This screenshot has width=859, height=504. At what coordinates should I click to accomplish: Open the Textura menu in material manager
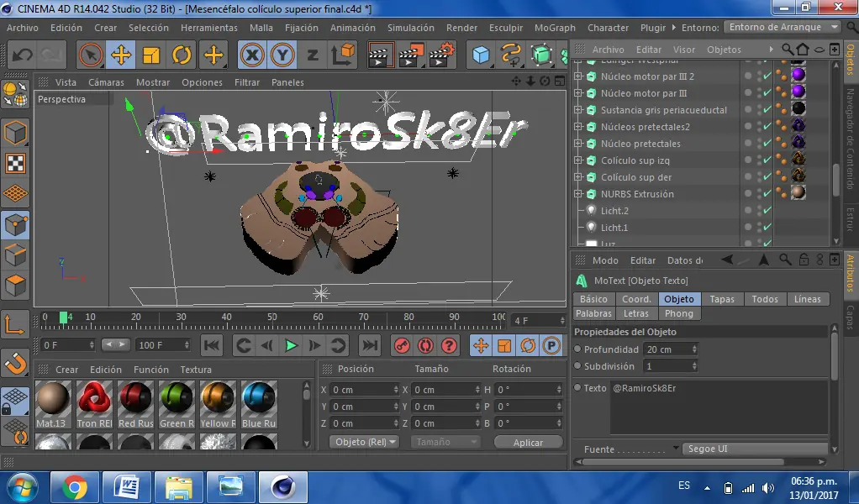(x=196, y=370)
